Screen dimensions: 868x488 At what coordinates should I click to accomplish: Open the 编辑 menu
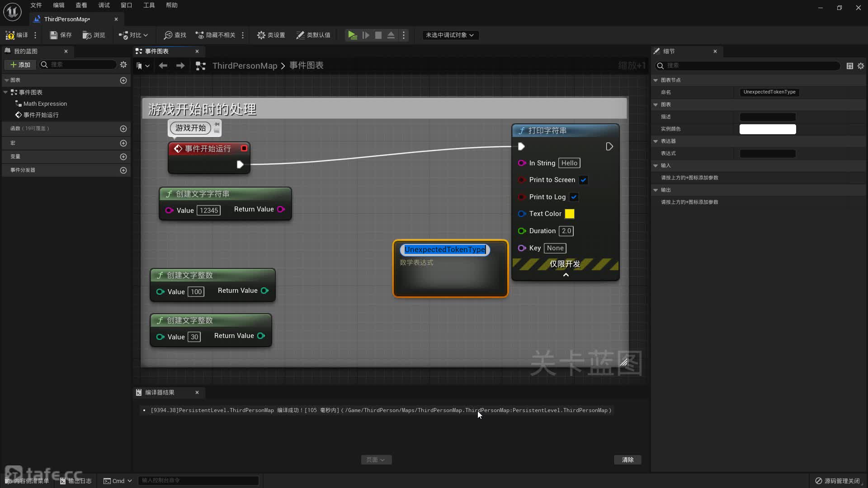pos(59,5)
